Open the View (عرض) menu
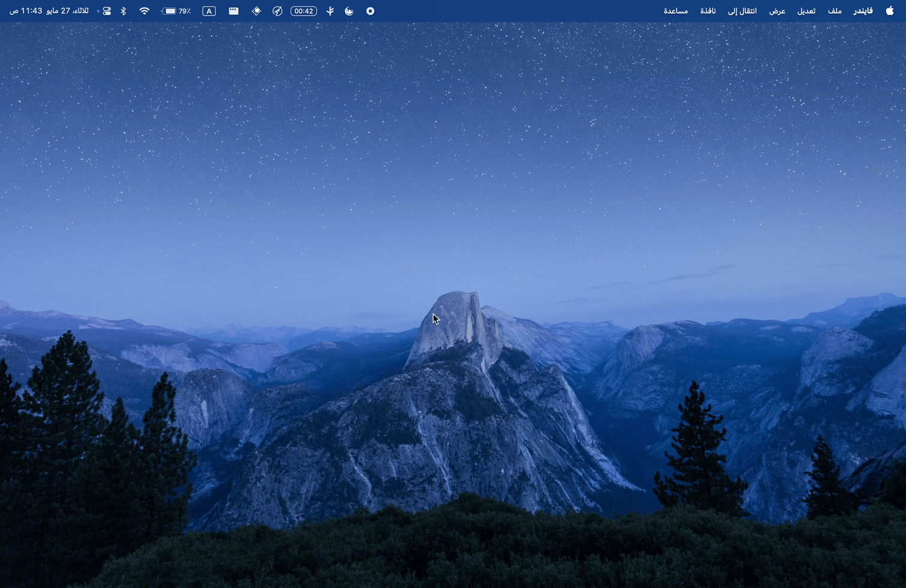Image resolution: width=906 pixels, height=588 pixels. pyautogui.click(x=777, y=11)
